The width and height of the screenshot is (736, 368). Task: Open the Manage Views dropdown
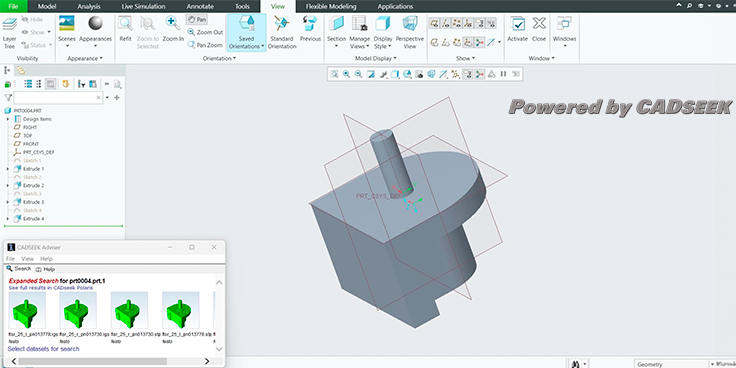pyautogui.click(x=360, y=32)
